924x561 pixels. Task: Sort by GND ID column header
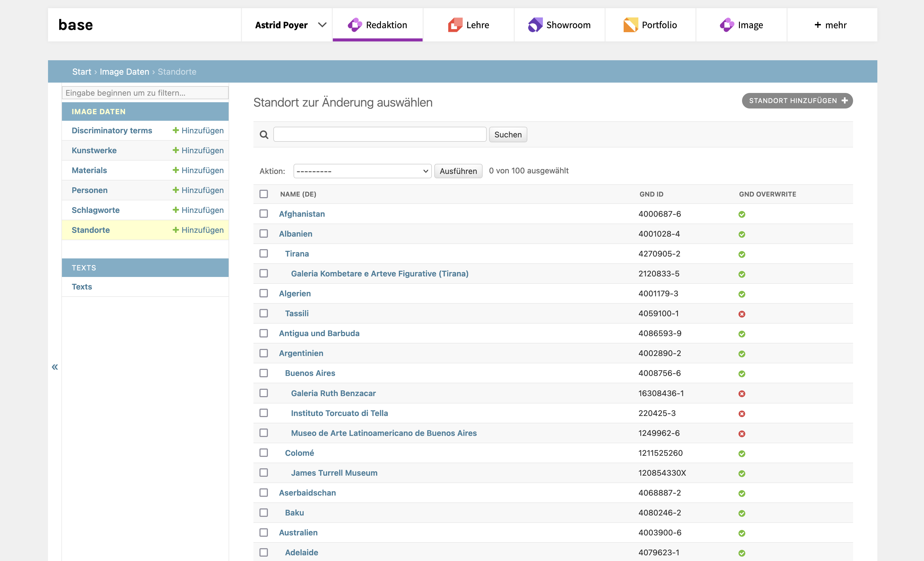click(x=651, y=194)
